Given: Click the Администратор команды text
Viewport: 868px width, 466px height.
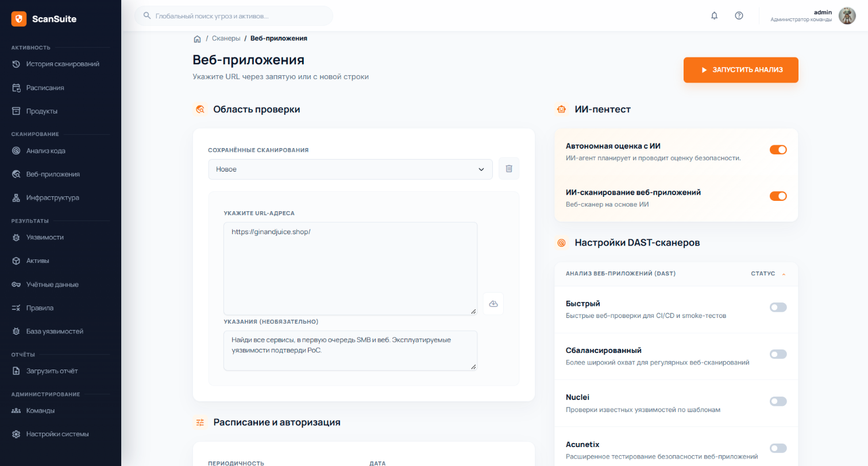Looking at the screenshot, I should click(x=801, y=20).
